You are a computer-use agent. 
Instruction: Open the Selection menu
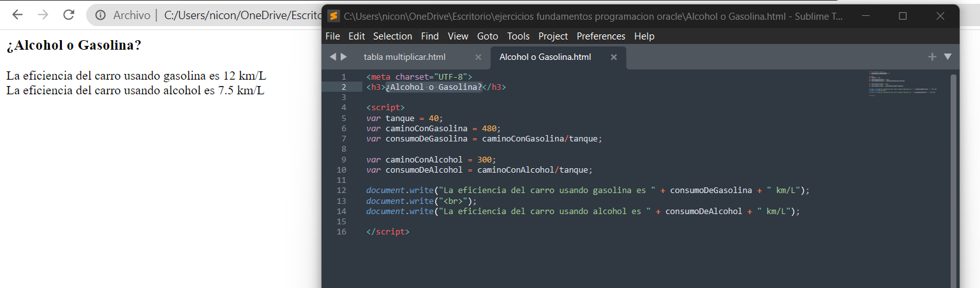(x=392, y=36)
